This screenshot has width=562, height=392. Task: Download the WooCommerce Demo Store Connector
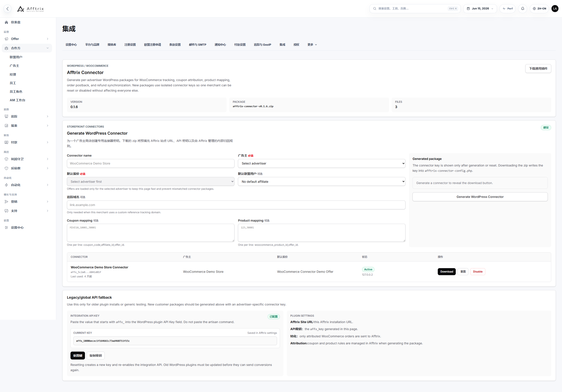pyautogui.click(x=447, y=272)
